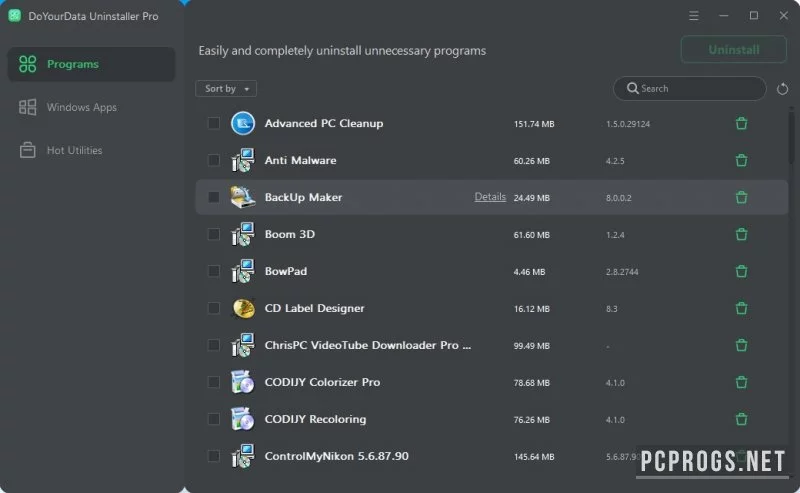The height and width of the screenshot is (493, 800).
Task: Click the trash icon for CODIJY Recoloring
Action: point(741,419)
